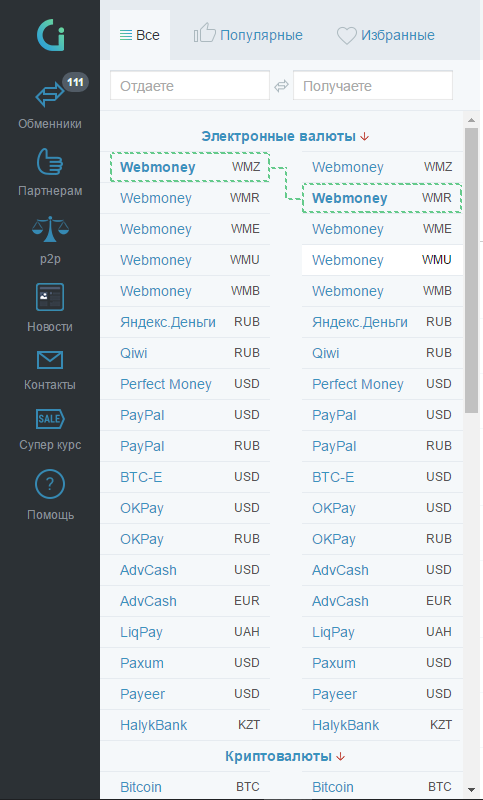This screenshot has height=800, width=483.
Task: Click the site logo icon
Action: (50, 35)
